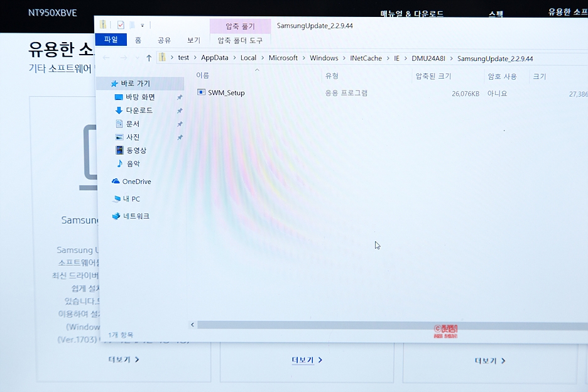Click the SWM_Setup application icon

point(202,92)
